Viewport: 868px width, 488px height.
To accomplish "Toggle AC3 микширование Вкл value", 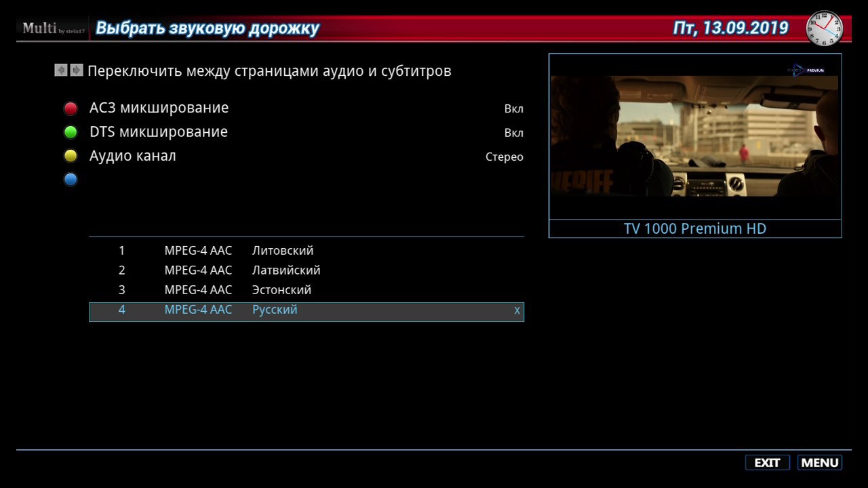I will (x=513, y=108).
